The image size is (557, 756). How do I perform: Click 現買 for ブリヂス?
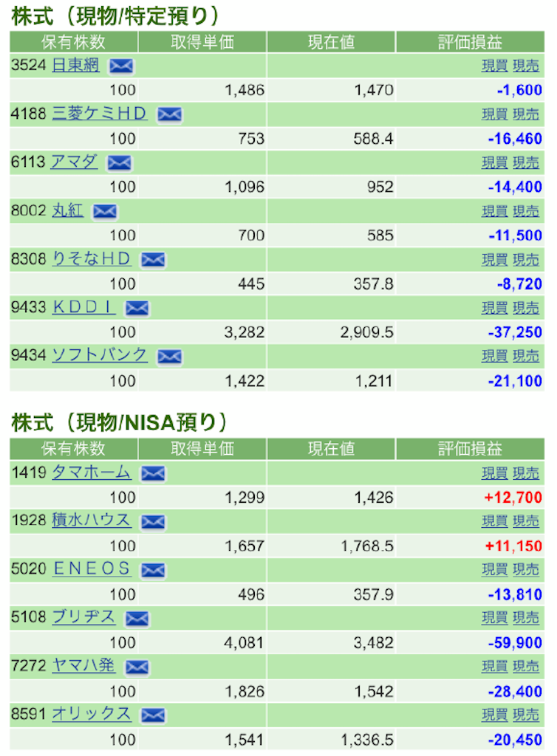coord(494,618)
